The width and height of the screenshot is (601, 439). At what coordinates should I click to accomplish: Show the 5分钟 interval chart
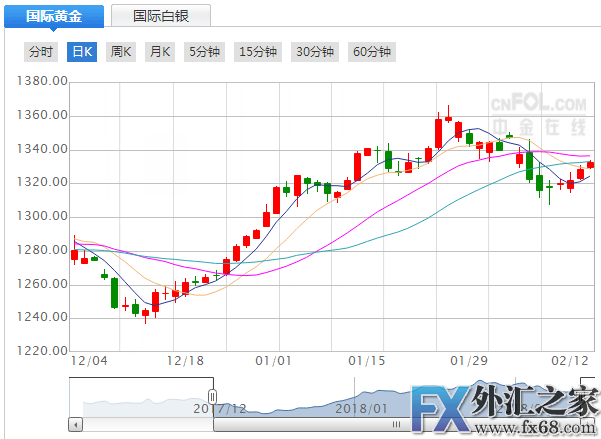pyautogui.click(x=203, y=52)
